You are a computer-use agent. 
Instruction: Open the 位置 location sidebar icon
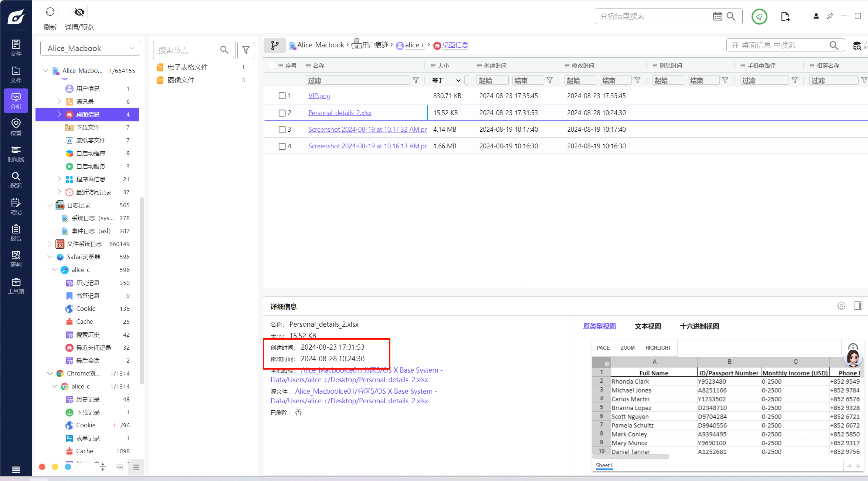[16, 127]
